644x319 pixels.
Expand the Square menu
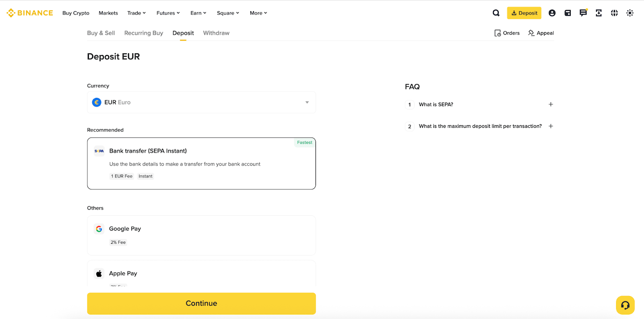pos(228,13)
